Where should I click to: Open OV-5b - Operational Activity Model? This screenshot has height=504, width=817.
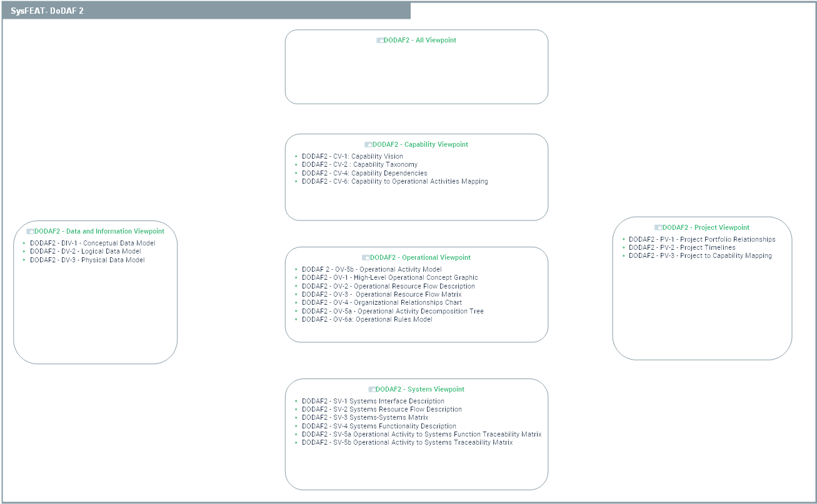click(371, 270)
